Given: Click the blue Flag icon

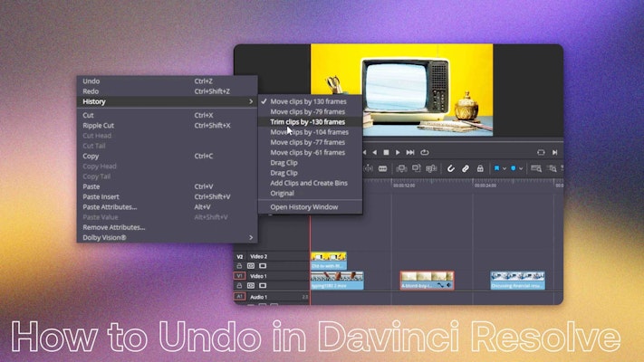Looking at the screenshot, I should (496, 168).
